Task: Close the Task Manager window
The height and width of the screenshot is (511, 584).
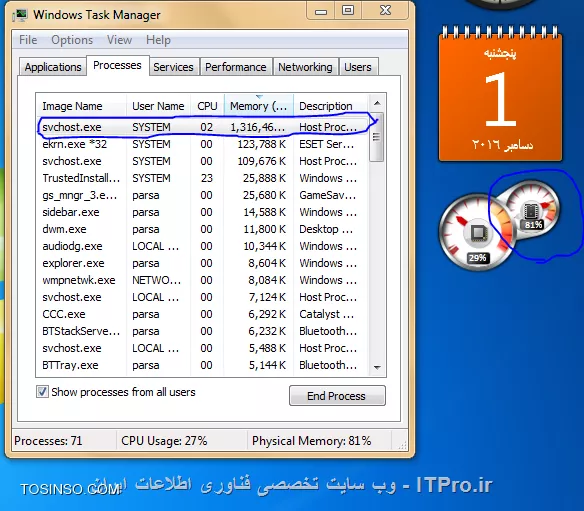Action: [x=385, y=10]
